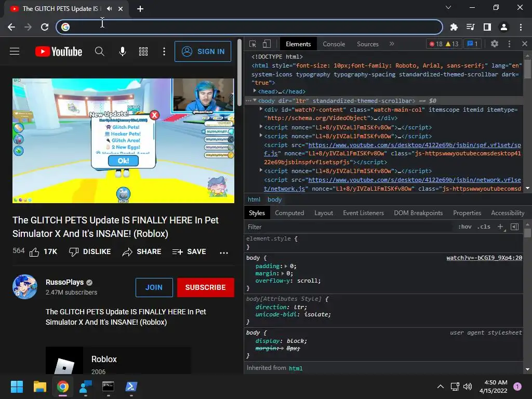
Task: Click the inherited from html link
Action: pyautogui.click(x=296, y=368)
